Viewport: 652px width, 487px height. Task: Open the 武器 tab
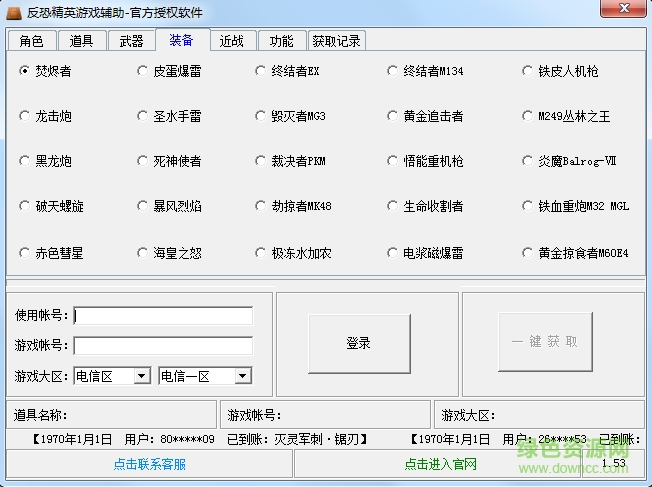131,41
